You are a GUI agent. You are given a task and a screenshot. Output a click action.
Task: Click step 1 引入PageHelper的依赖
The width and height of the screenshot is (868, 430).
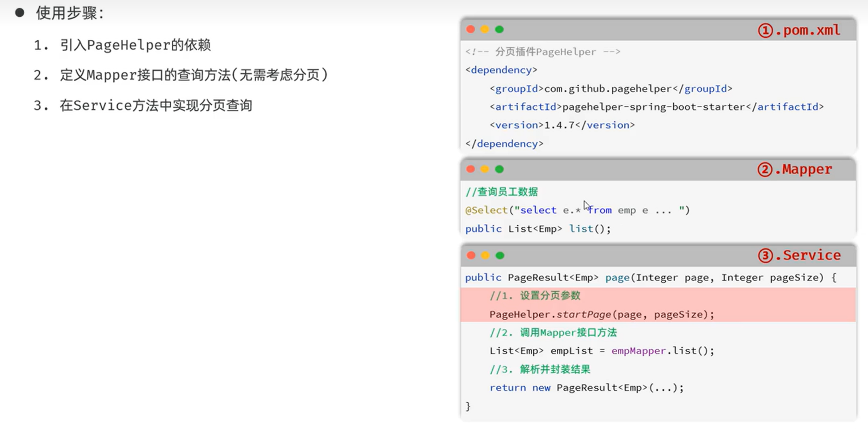click(135, 45)
